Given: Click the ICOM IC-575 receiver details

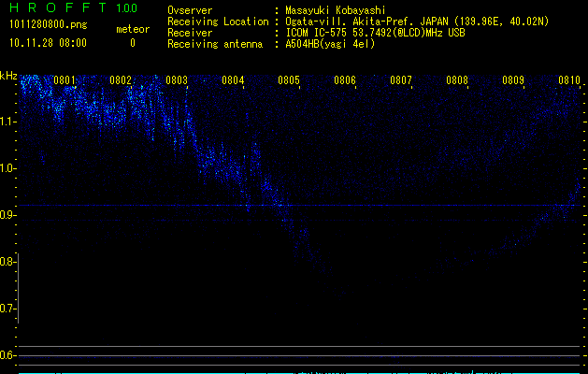Looking at the screenshot, I should click(x=375, y=33).
